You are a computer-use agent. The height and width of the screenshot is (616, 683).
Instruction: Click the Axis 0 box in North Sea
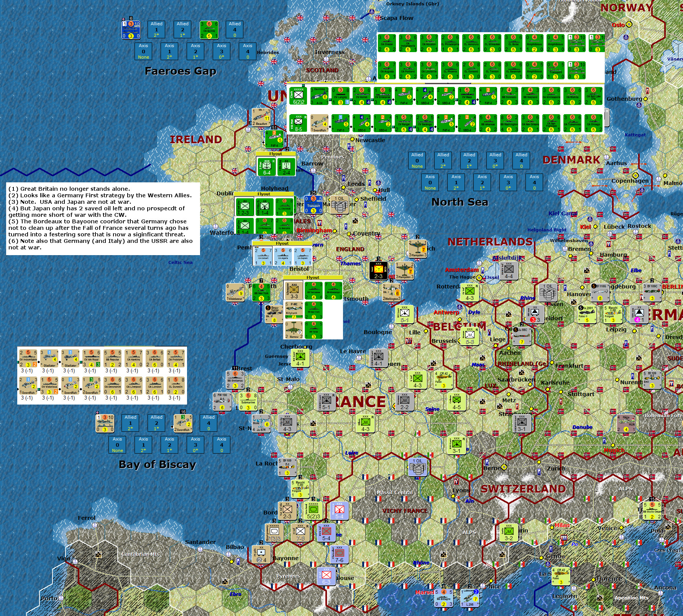click(430, 182)
